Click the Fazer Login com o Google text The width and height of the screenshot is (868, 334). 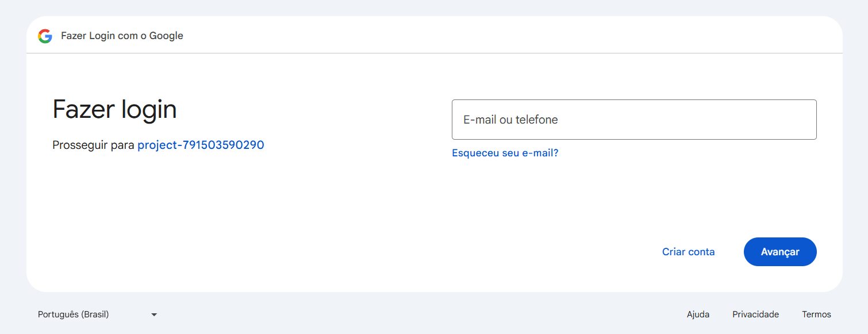(122, 36)
